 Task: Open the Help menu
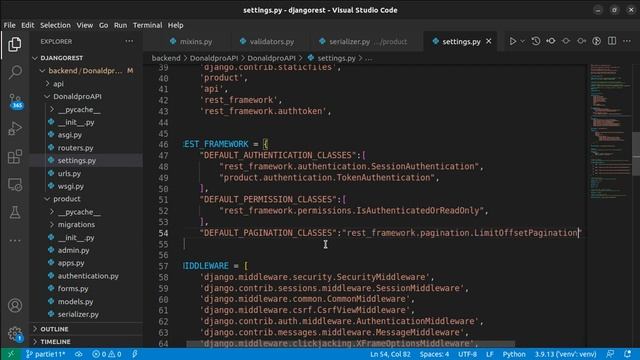[176, 25]
